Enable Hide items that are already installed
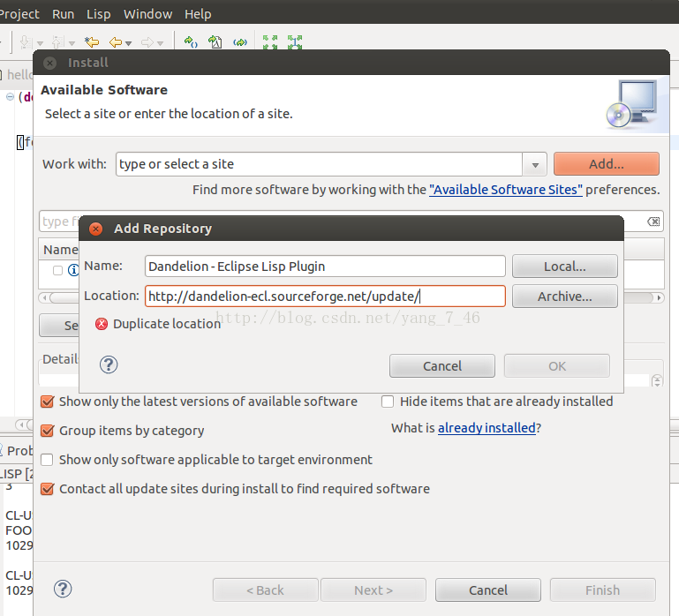The height and width of the screenshot is (616, 679). [388, 402]
